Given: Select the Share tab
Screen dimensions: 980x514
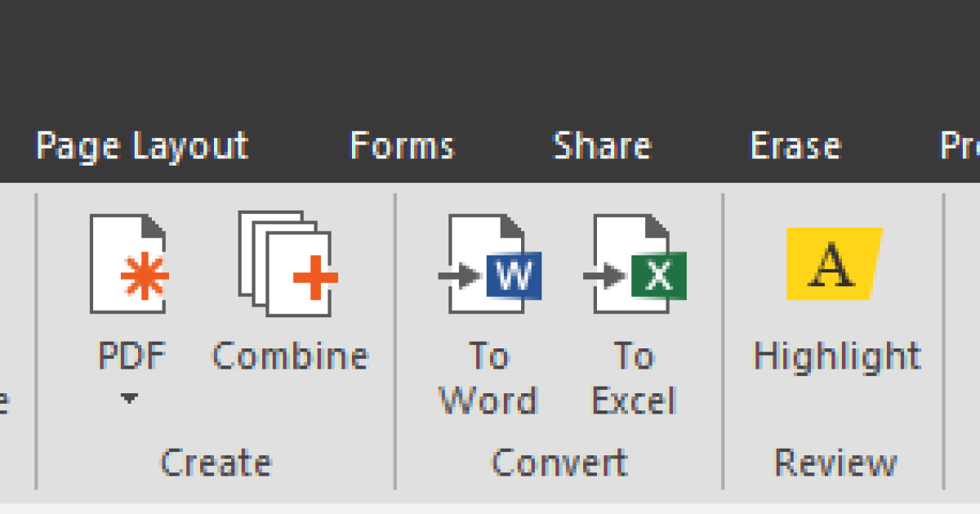Looking at the screenshot, I should point(602,147).
